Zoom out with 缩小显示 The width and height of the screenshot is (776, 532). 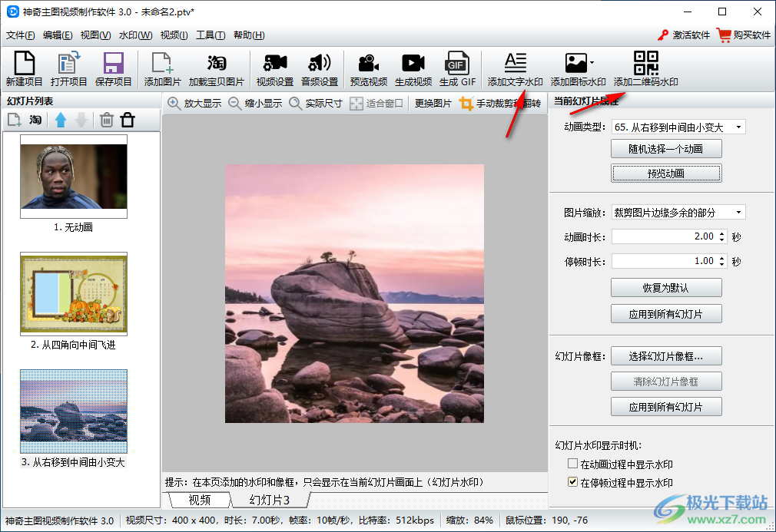click(x=255, y=104)
